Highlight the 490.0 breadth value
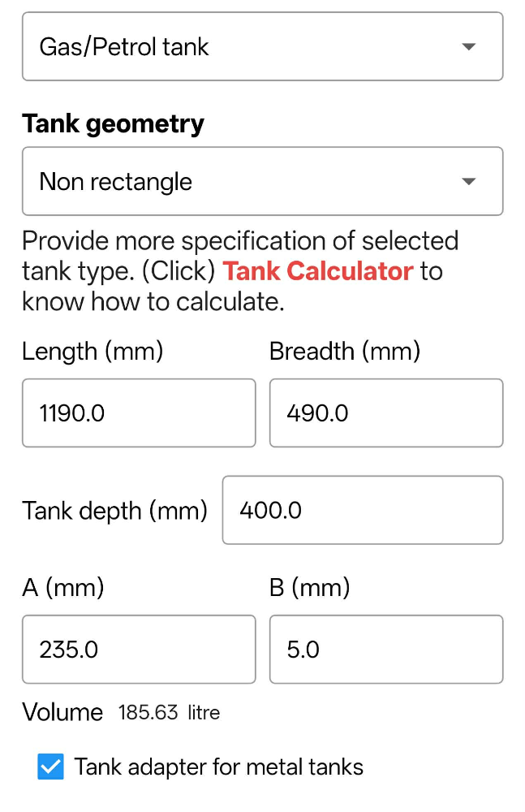 pos(316,412)
